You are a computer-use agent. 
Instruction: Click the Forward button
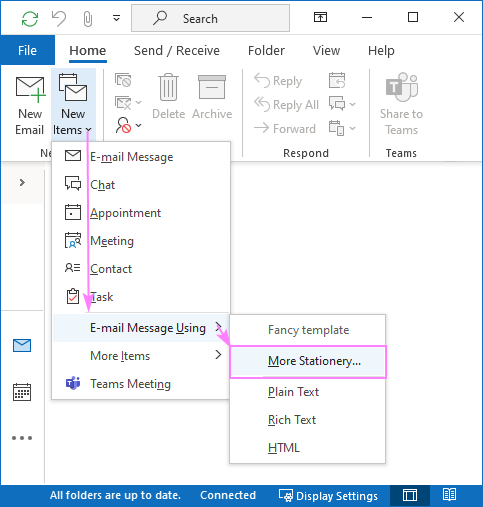point(285,128)
